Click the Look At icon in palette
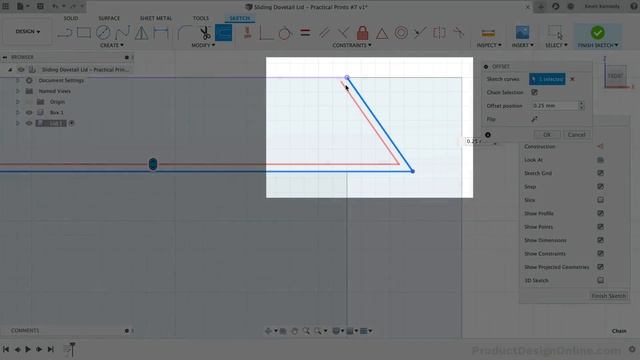 pos(600,160)
